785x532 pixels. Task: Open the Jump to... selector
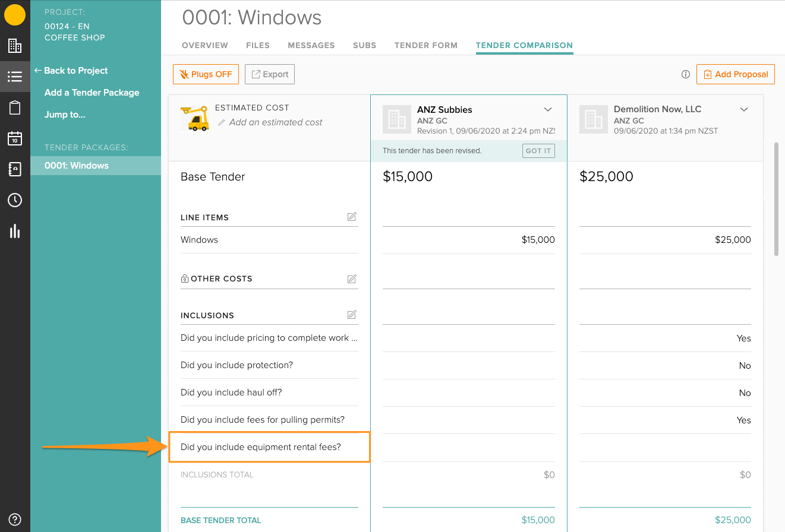pyautogui.click(x=65, y=114)
